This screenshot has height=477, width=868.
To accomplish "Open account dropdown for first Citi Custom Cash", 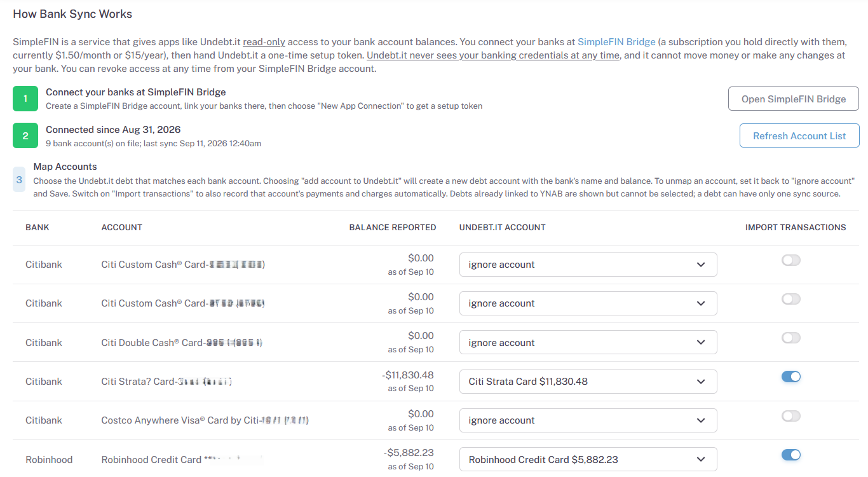I will click(x=588, y=265).
